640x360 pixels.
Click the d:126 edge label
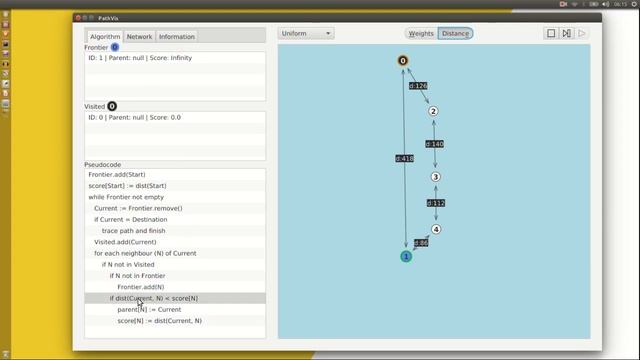[418, 86]
